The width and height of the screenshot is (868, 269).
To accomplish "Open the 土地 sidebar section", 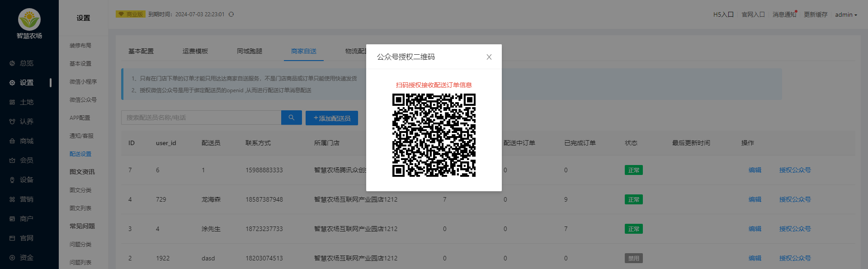I will [x=27, y=102].
